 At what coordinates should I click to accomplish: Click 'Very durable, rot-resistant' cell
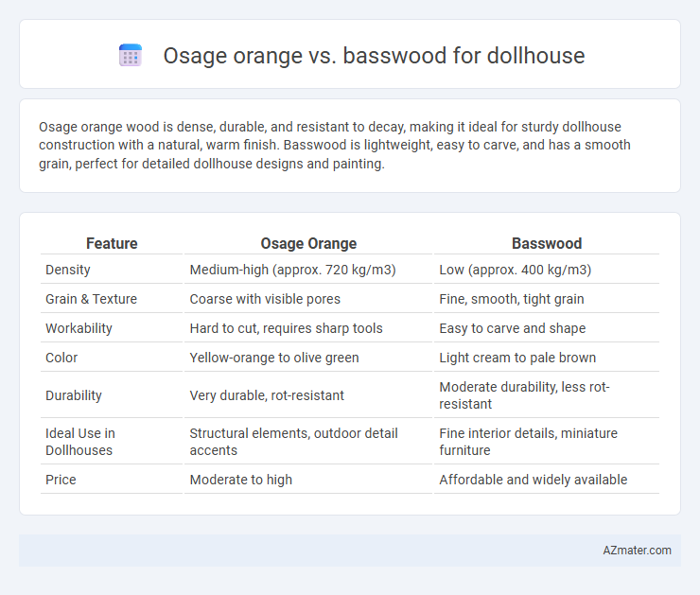267,395
